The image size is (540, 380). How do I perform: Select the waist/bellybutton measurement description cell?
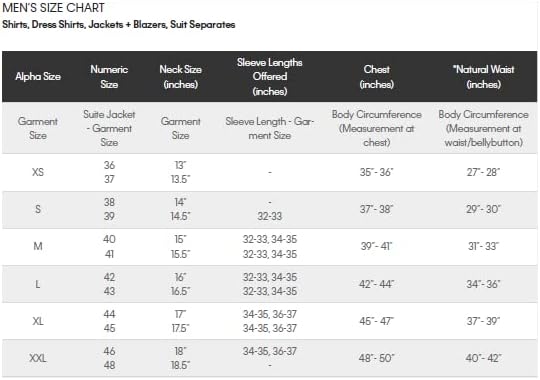click(x=484, y=128)
